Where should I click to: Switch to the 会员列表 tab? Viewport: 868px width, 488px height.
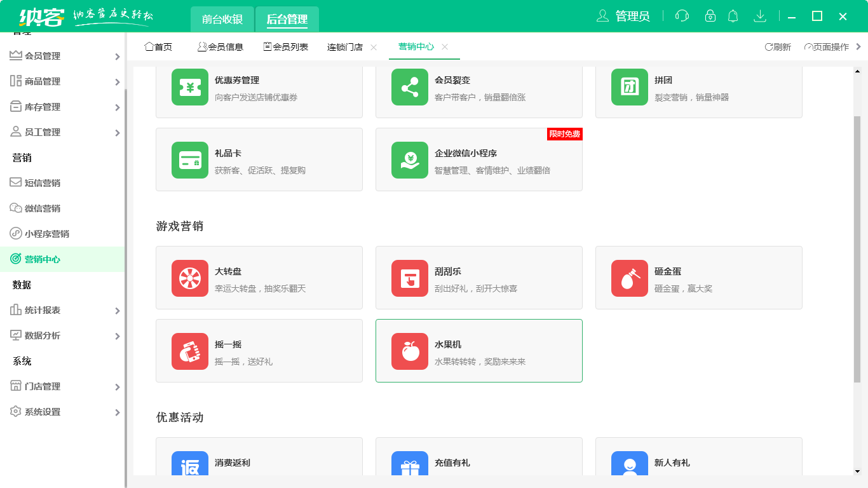click(286, 47)
